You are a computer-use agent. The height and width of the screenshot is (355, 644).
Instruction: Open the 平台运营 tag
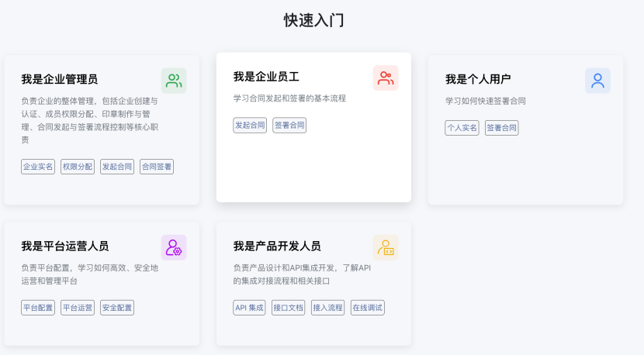[x=78, y=308]
